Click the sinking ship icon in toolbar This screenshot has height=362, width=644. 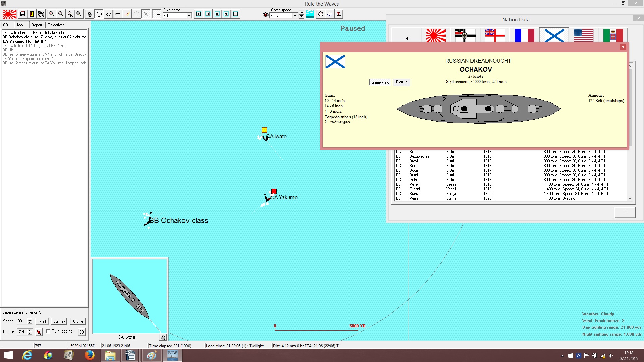339,14
